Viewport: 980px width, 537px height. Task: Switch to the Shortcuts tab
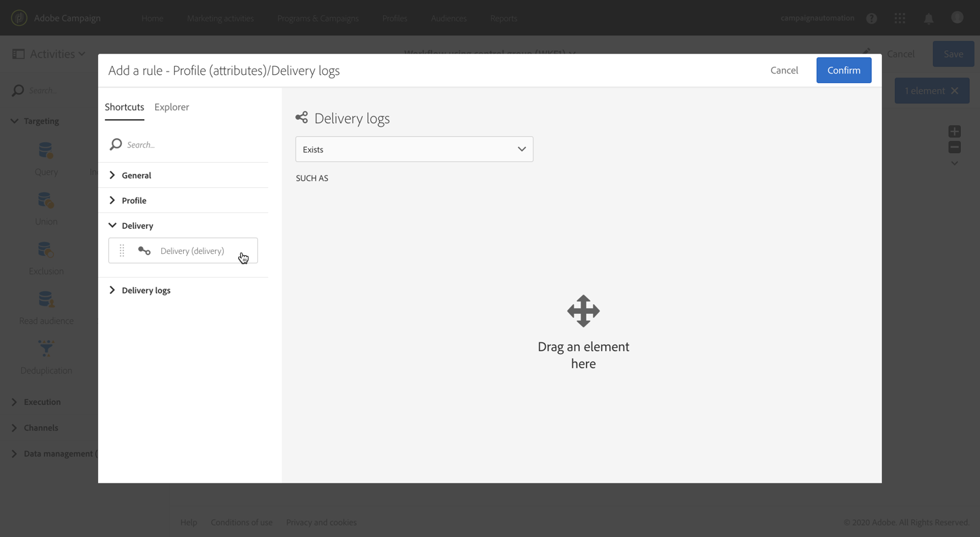pyautogui.click(x=125, y=107)
